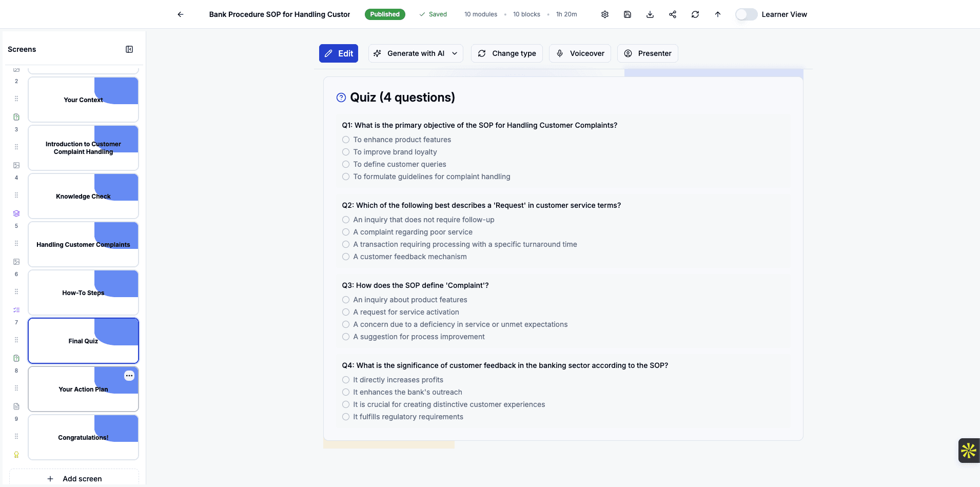Toggle the Learner View switch

pos(746,14)
